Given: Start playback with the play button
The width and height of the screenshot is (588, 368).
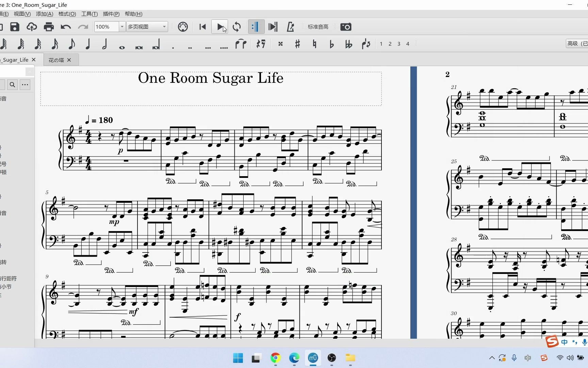Looking at the screenshot, I should pos(220,27).
